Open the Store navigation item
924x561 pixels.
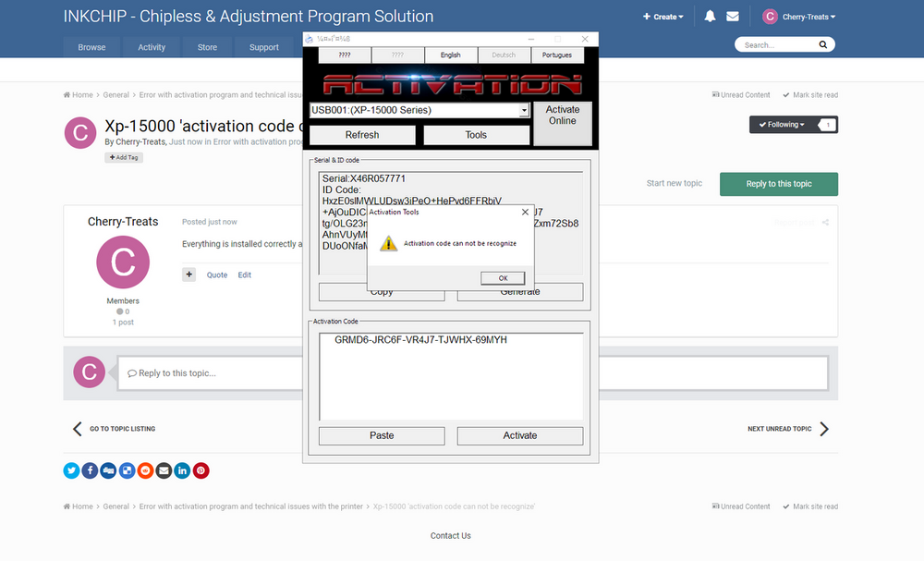point(207,47)
